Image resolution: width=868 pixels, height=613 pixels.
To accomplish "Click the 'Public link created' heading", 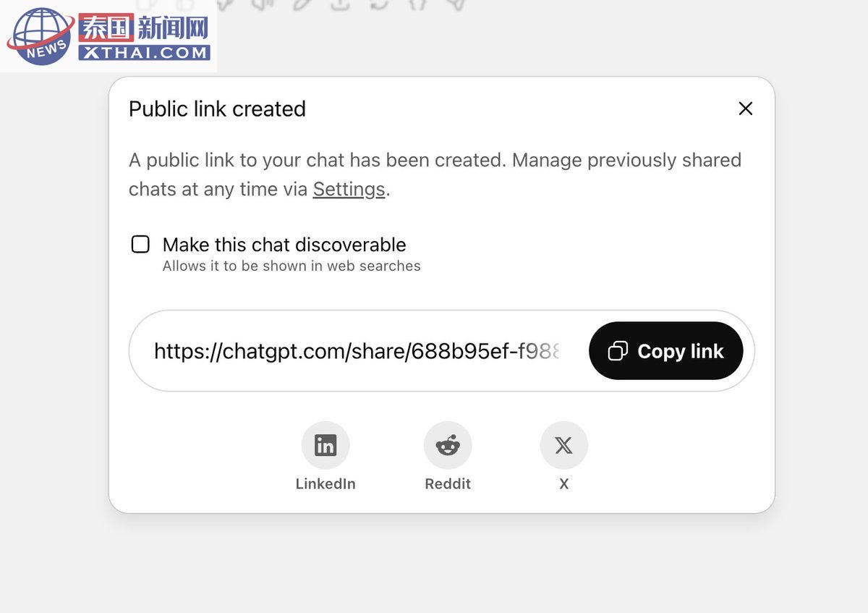I will (x=217, y=109).
